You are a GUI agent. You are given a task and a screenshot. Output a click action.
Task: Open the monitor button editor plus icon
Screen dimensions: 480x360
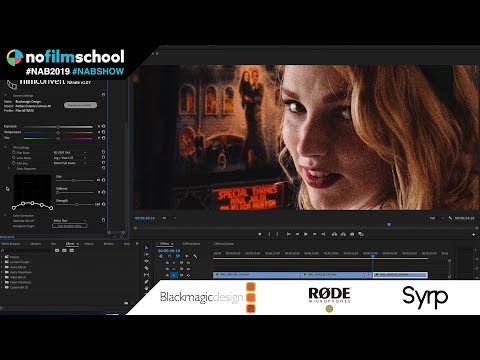(473, 235)
